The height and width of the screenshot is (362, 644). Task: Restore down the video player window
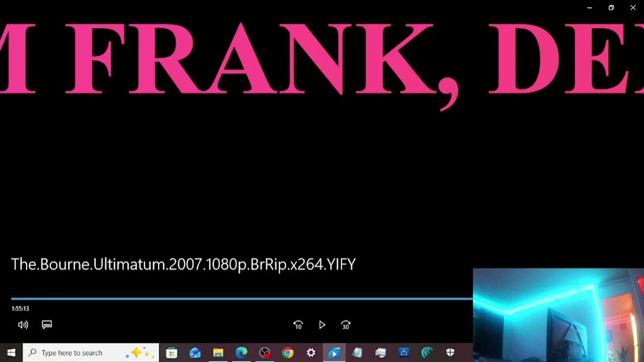tap(611, 8)
